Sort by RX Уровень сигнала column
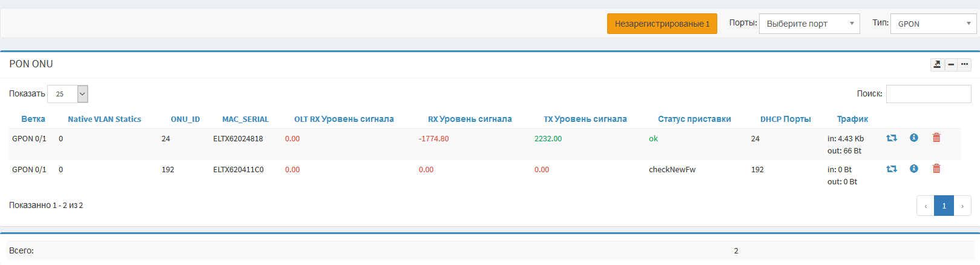980x265 pixels. 470,119
